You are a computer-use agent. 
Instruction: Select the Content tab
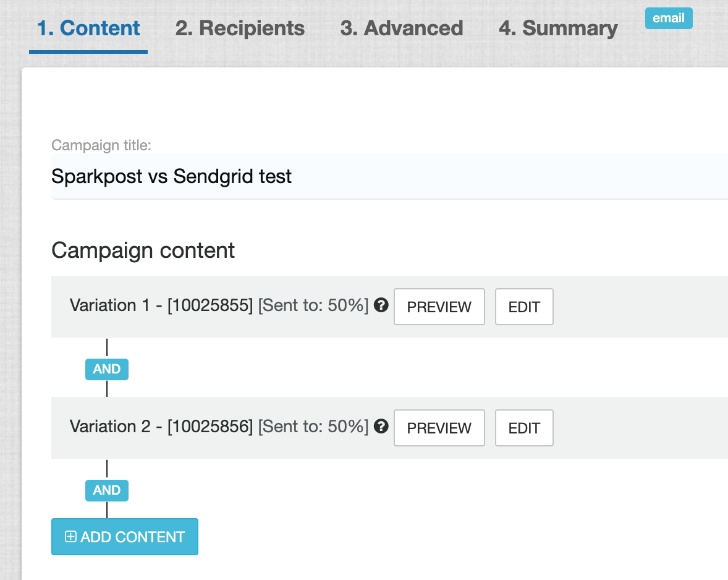87,28
